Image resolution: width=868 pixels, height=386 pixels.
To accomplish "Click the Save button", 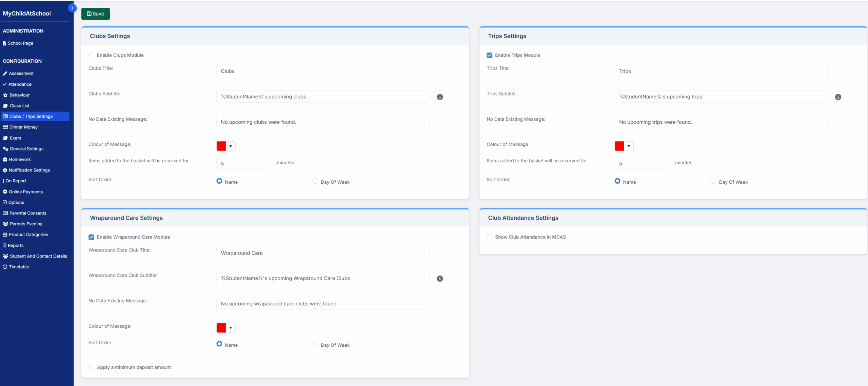I will [95, 14].
